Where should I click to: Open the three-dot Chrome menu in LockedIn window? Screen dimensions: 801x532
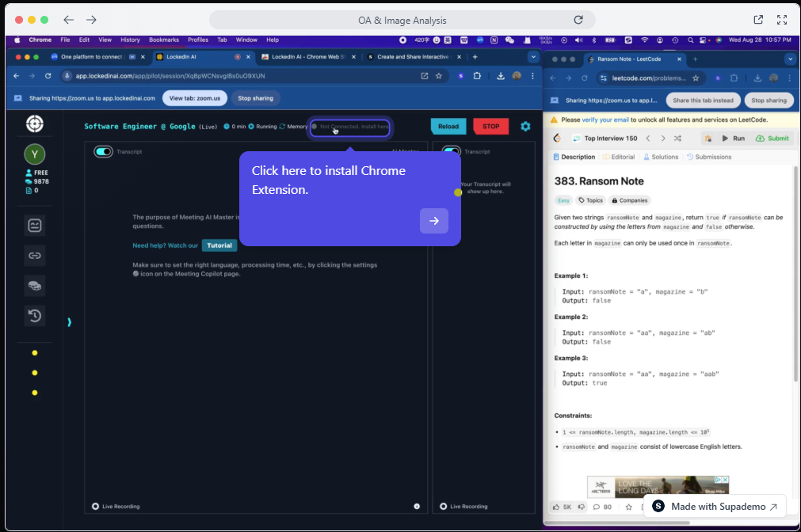click(532, 76)
